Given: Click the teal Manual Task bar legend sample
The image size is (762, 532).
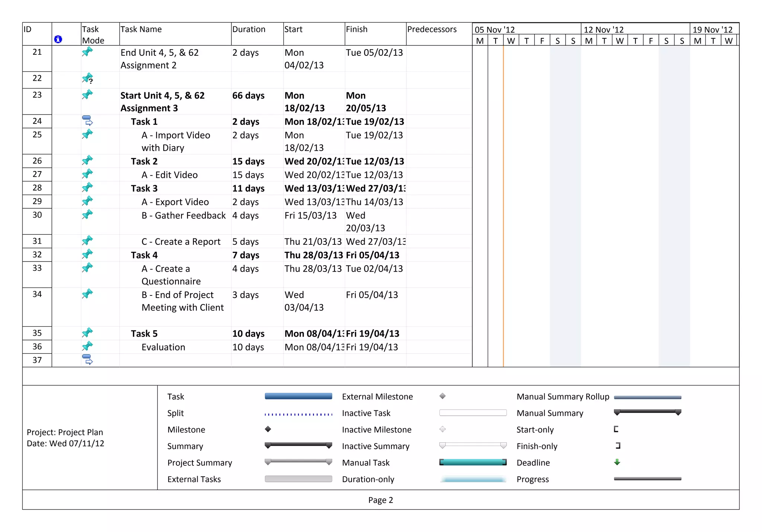Looking at the screenshot, I should pyautogui.click(x=473, y=462).
